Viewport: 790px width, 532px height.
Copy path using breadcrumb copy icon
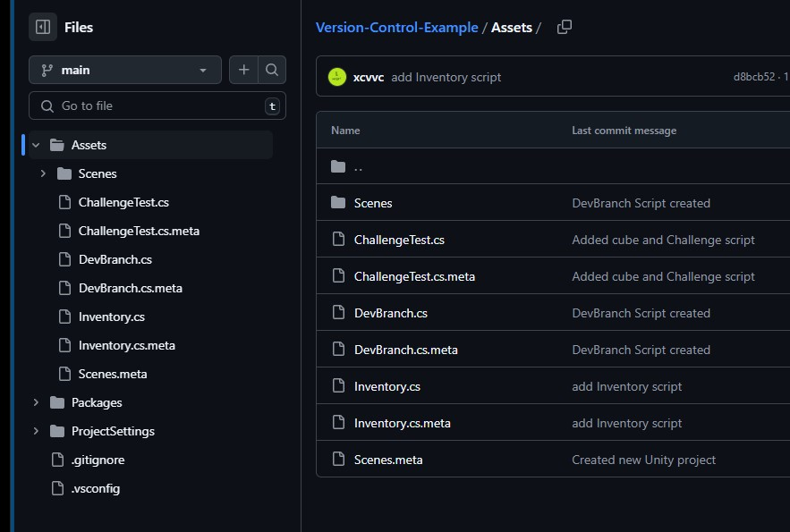565,27
